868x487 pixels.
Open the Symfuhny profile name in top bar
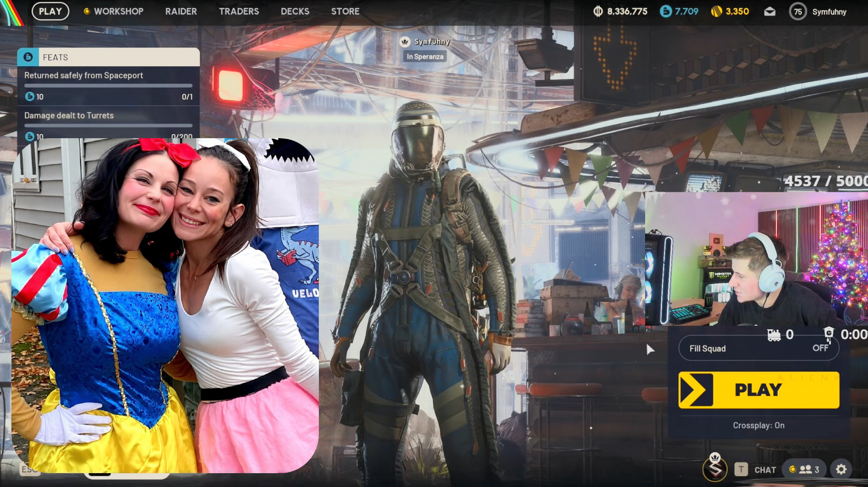pyautogui.click(x=829, y=11)
